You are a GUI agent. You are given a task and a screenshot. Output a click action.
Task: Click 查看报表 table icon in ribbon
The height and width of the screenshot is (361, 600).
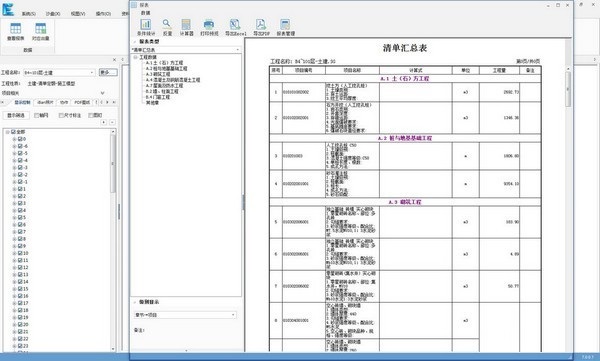click(x=16, y=29)
